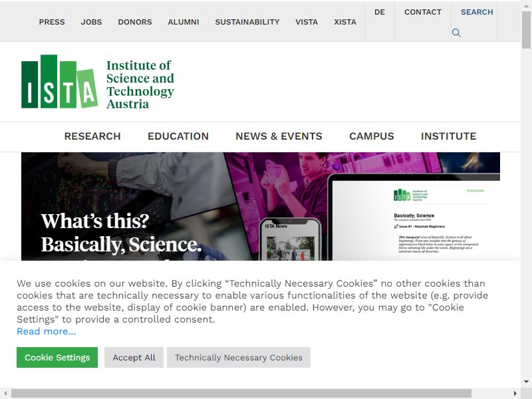
Task: Click the vertical scrollbar thumb
Action: pyautogui.click(x=526, y=30)
